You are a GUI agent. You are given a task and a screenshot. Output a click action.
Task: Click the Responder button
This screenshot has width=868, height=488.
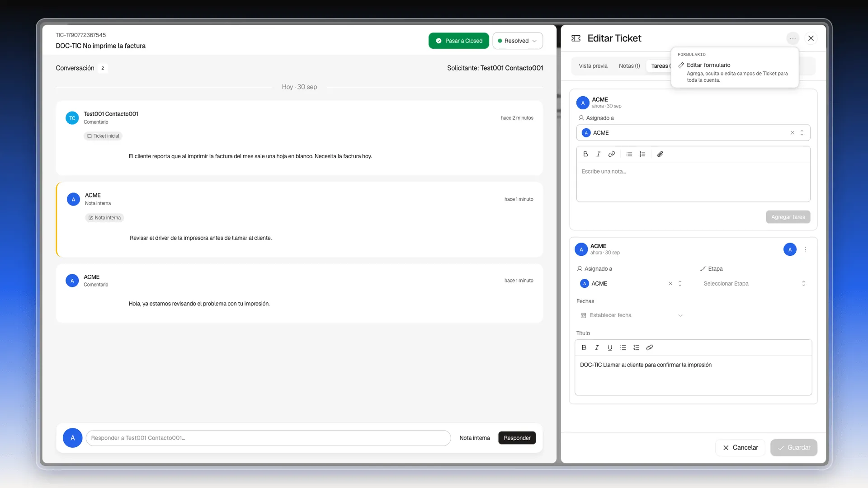click(x=517, y=438)
